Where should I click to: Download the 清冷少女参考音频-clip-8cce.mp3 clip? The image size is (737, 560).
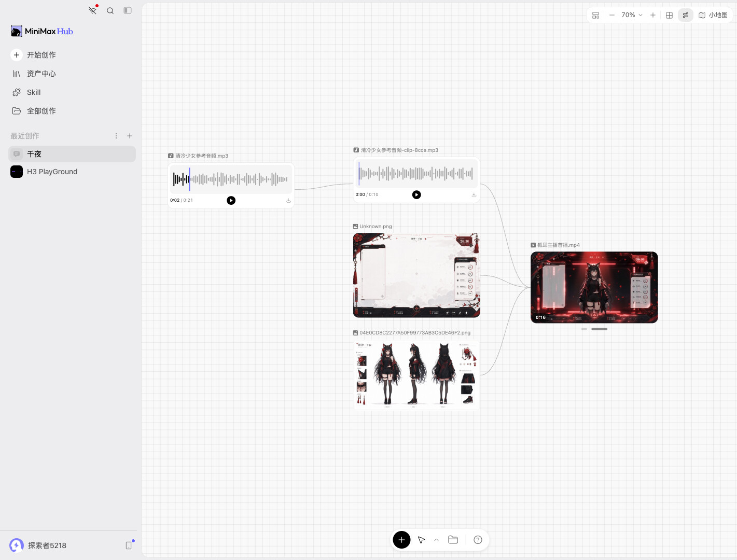click(x=474, y=195)
